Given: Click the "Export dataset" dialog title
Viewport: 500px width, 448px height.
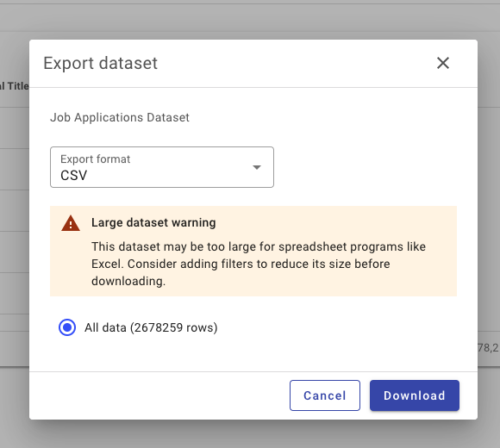Looking at the screenshot, I should pyautogui.click(x=101, y=63).
